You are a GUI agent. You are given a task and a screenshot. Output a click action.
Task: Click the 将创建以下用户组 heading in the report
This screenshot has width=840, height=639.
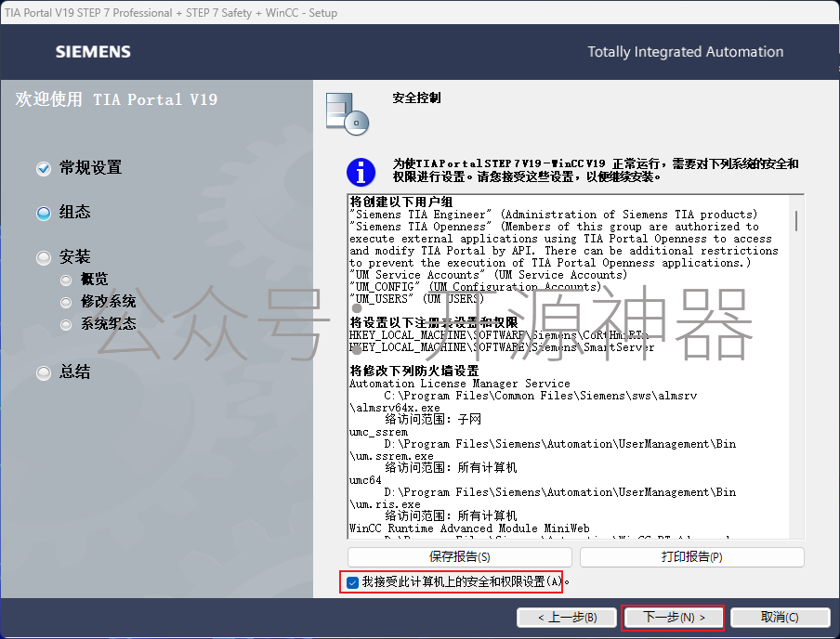coord(401,202)
